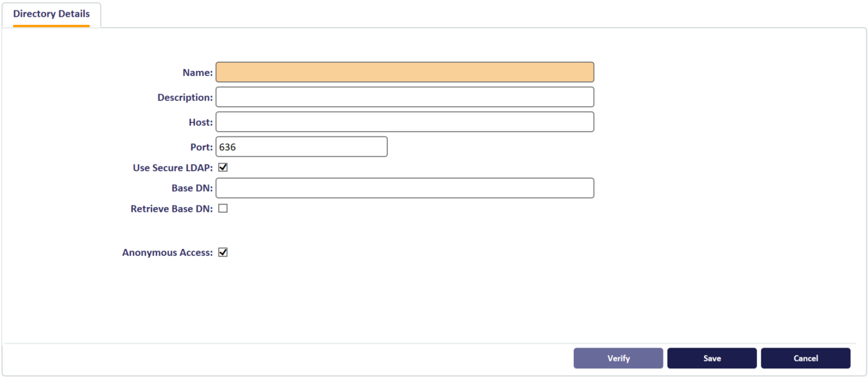Viewport: 868px width, 378px height.
Task: Cancel the directory configuration
Action: coord(806,359)
